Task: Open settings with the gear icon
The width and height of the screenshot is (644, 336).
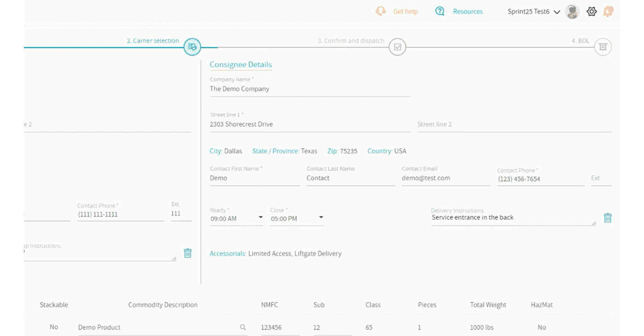Action: (x=592, y=12)
